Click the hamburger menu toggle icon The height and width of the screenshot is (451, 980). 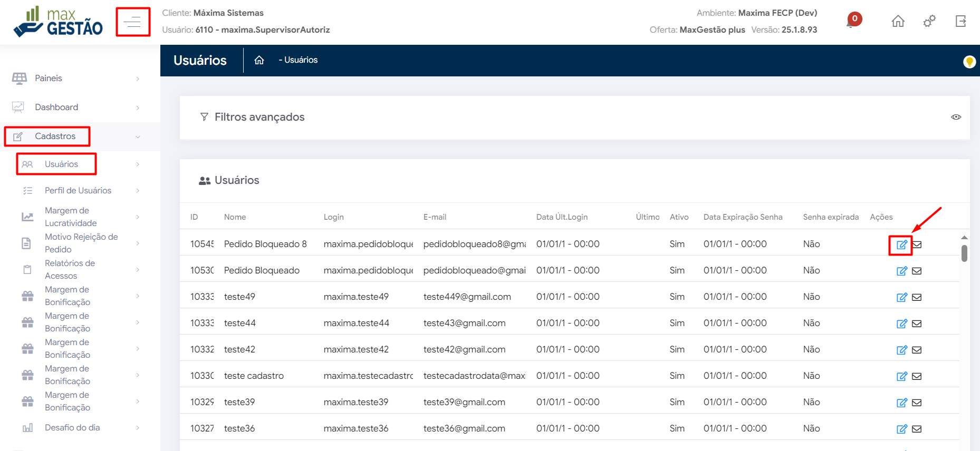[133, 22]
